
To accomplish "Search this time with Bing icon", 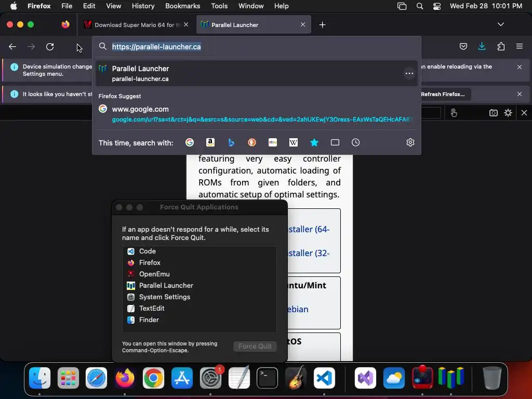I will pos(231,142).
